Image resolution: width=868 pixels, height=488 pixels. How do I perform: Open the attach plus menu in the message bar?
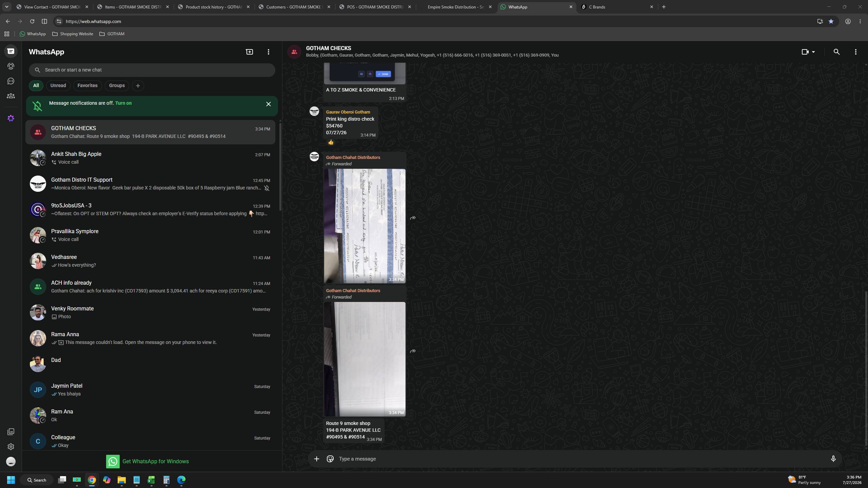tap(316, 459)
